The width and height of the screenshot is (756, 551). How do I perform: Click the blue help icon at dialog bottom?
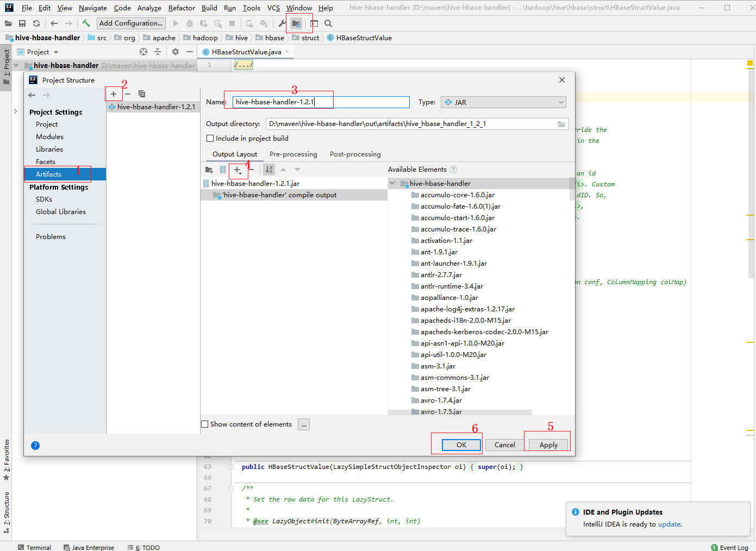tap(35, 446)
